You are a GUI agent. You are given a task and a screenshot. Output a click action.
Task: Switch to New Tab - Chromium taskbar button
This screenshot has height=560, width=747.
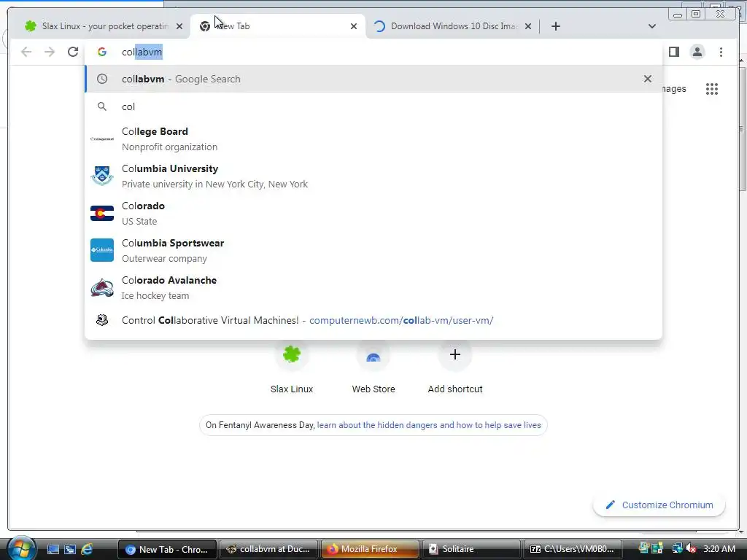[x=167, y=549]
